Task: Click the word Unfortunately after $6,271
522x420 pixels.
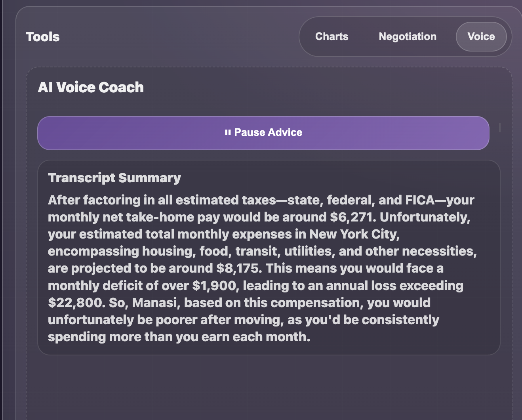Action: (x=425, y=217)
